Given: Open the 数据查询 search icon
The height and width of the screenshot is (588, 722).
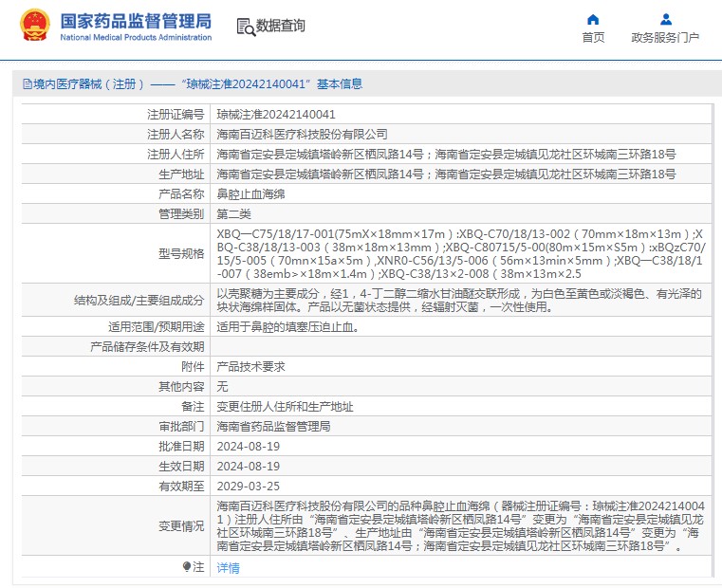Looking at the screenshot, I should point(246,28).
